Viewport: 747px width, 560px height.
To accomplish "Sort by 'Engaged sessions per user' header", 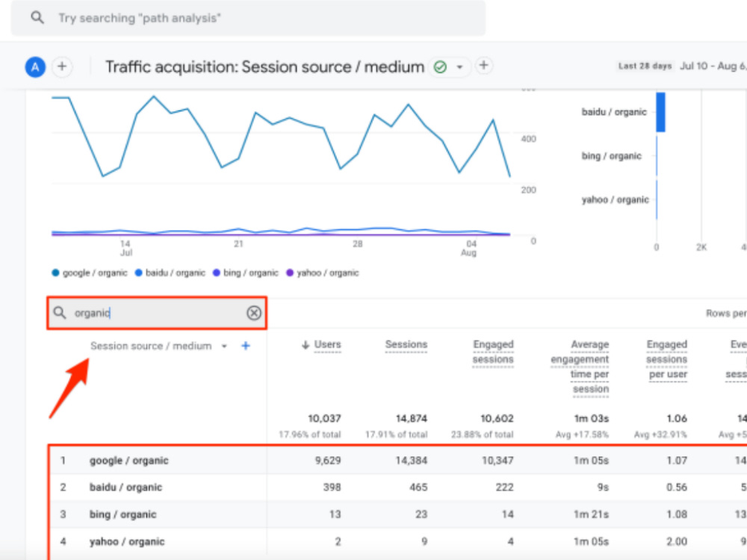I will click(666, 360).
